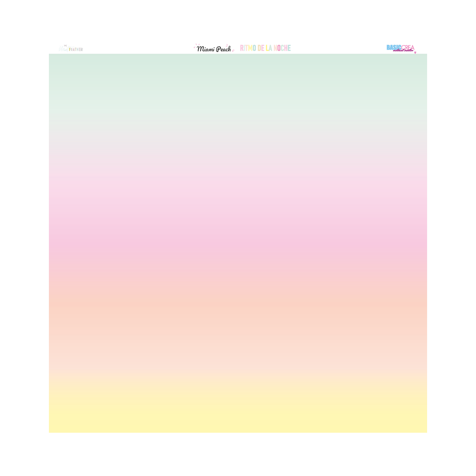Click the white margin below the paper
The width and height of the screenshot is (476, 476).
point(238,454)
